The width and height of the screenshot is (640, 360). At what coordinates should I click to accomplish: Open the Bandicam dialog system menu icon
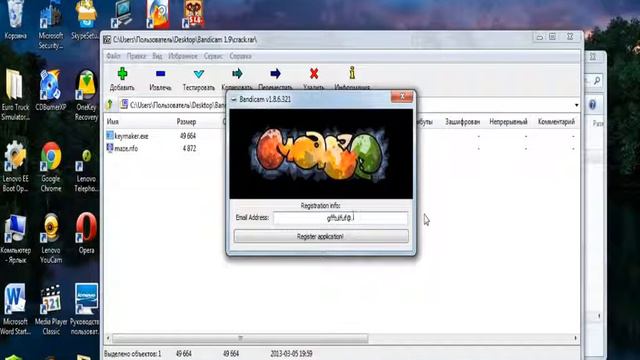pyautogui.click(x=234, y=100)
